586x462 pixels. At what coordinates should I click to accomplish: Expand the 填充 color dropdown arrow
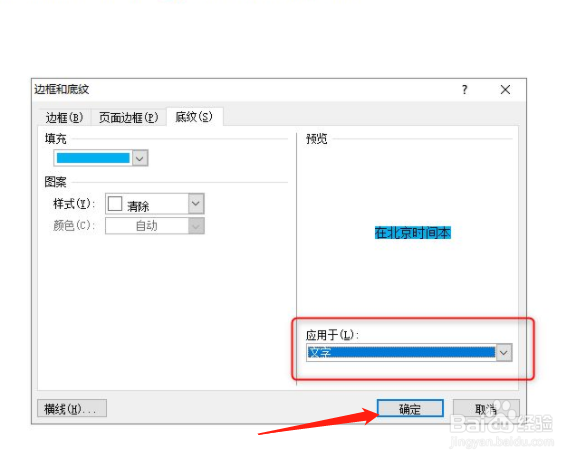tap(140, 158)
